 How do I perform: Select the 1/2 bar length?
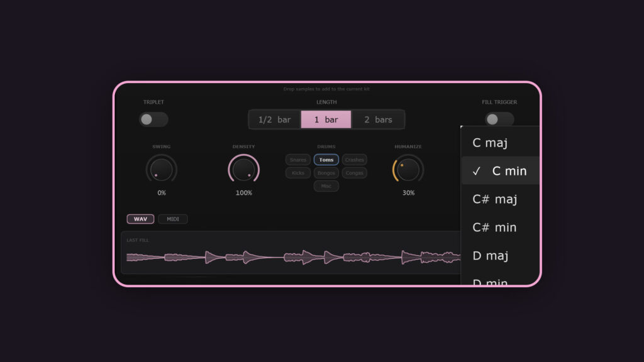pyautogui.click(x=275, y=119)
